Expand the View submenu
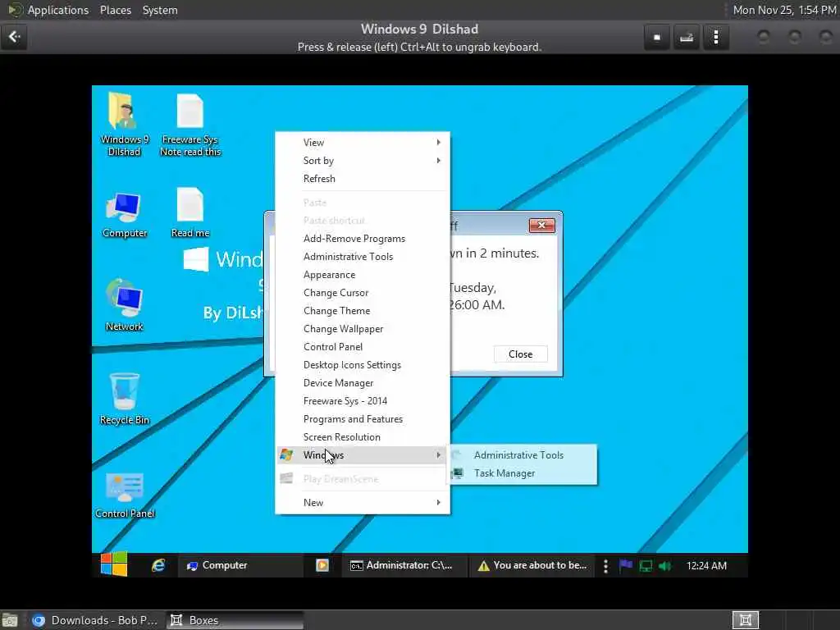Viewport: 840px width, 630px height. pos(363,143)
